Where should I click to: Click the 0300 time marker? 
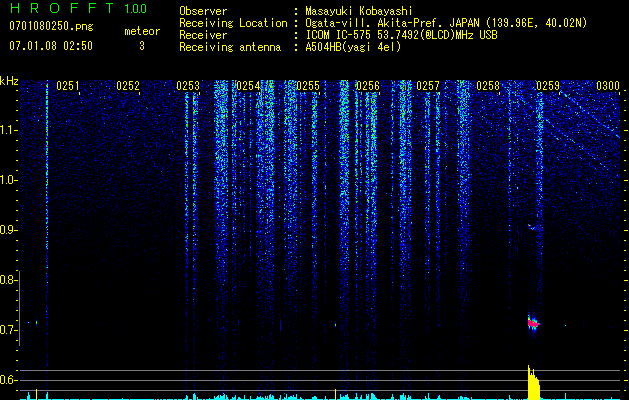pos(608,86)
